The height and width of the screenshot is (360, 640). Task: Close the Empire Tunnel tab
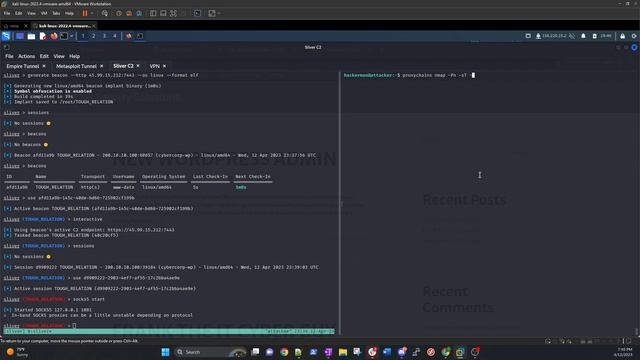pos(44,66)
